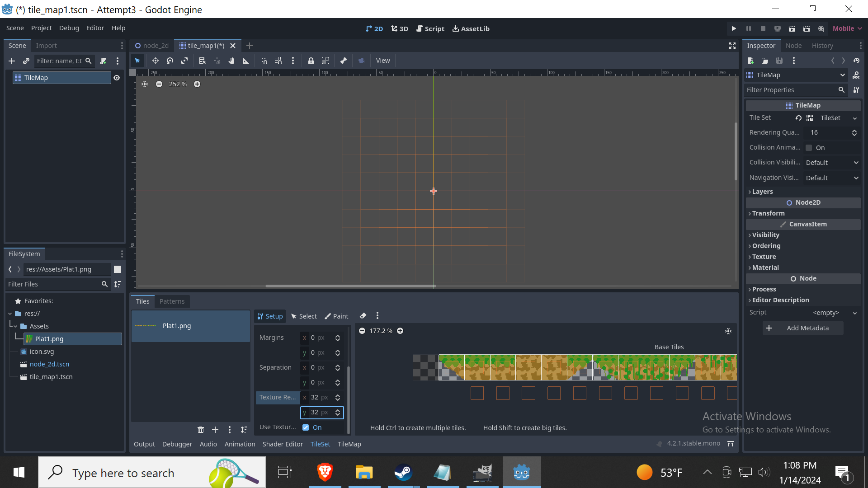Open the Project menu
Viewport: 868px width, 488px height.
coord(41,28)
